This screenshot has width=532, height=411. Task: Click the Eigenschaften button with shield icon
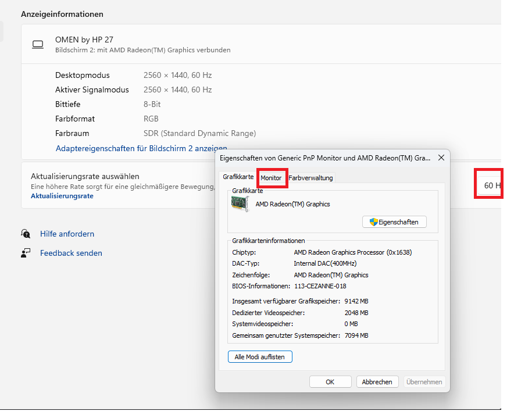[x=394, y=222]
